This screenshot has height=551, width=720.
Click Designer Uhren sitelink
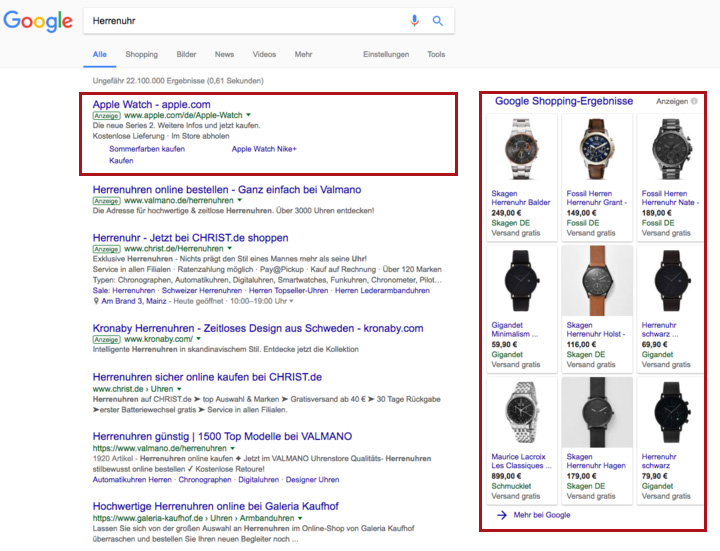(x=312, y=480)
